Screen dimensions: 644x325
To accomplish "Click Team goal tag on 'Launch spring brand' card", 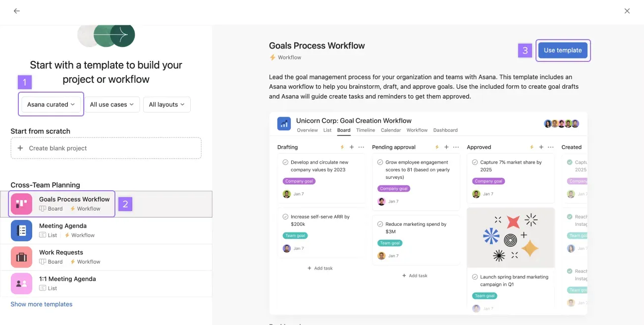I will pyautogui.click(x=485, y=296).
